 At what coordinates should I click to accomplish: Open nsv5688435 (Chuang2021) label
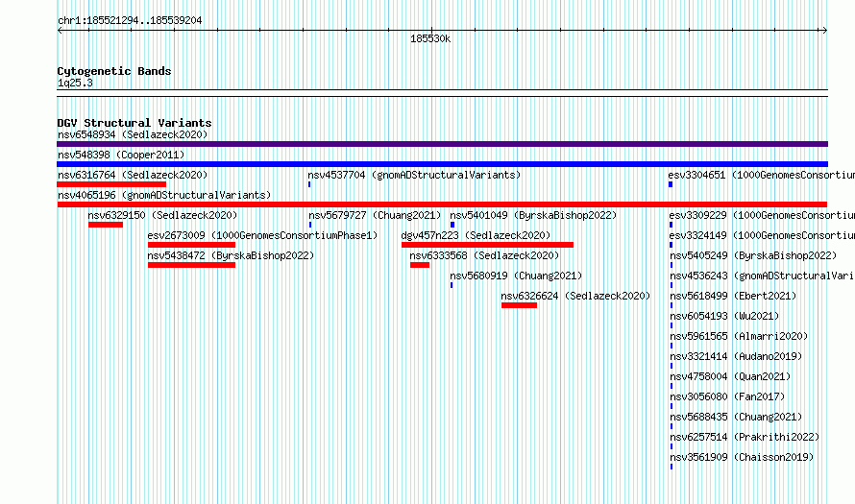[x=736, y=417]
